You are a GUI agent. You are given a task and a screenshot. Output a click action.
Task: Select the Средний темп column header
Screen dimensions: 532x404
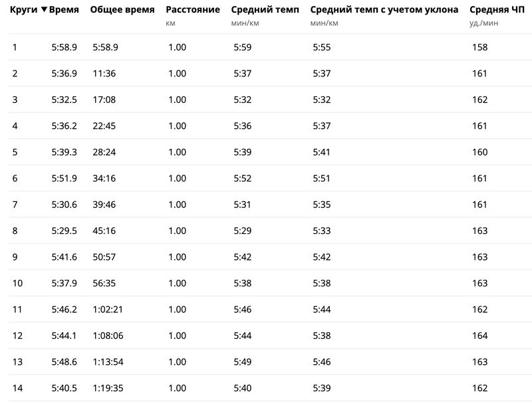[265, 10]
